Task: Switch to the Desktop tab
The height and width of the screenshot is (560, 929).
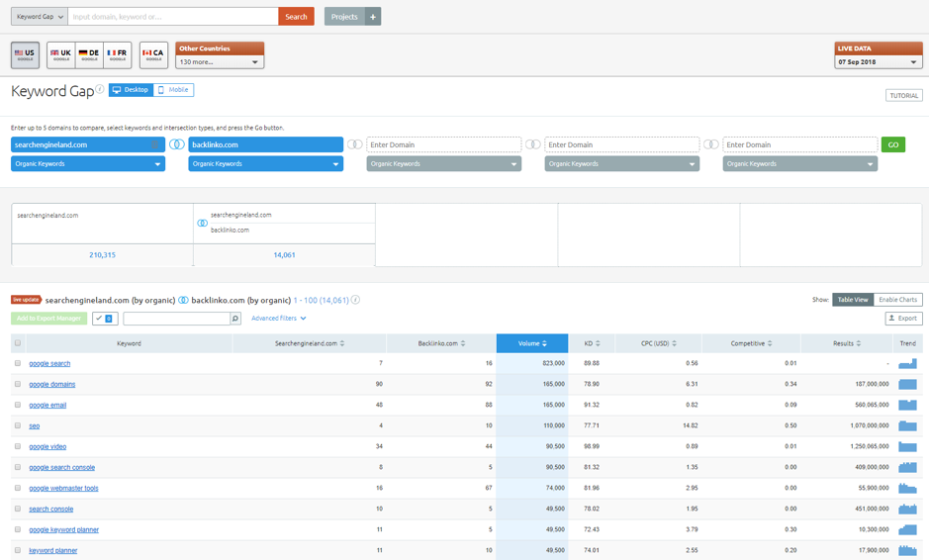Action: pos(131,89)
